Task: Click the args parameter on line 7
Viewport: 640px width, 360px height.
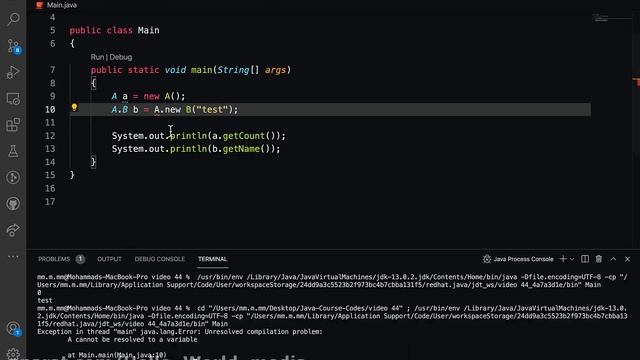Action: 276,70
